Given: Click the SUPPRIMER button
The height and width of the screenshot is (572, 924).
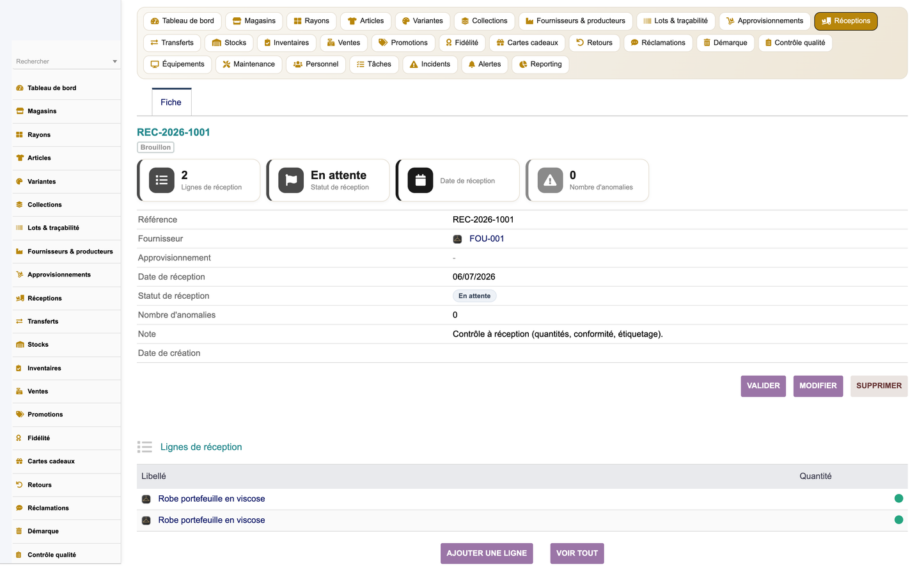Looking at the screenshot, I should tap(879, 386).
